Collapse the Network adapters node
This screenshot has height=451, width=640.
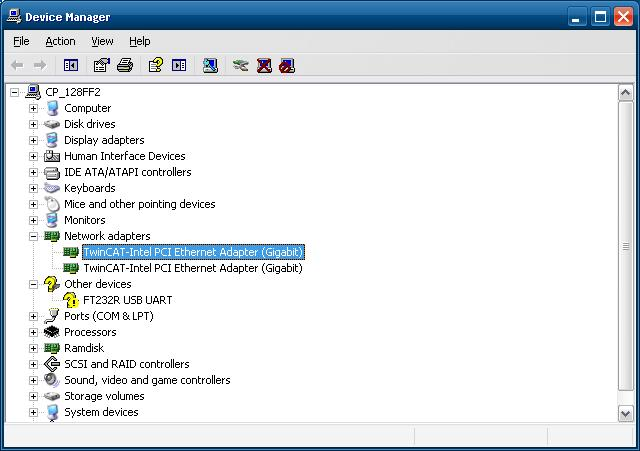33,236
